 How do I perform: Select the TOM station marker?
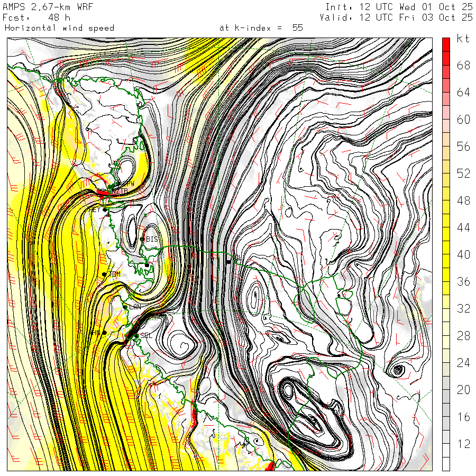pos(105,274)
